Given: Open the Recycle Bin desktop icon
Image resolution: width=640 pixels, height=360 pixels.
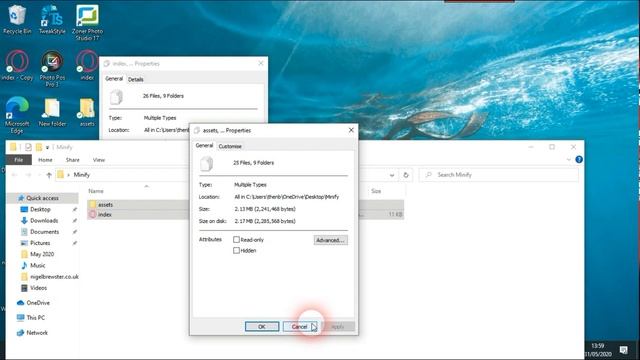Looking at the screenshot, I should [x=17, y=19].
